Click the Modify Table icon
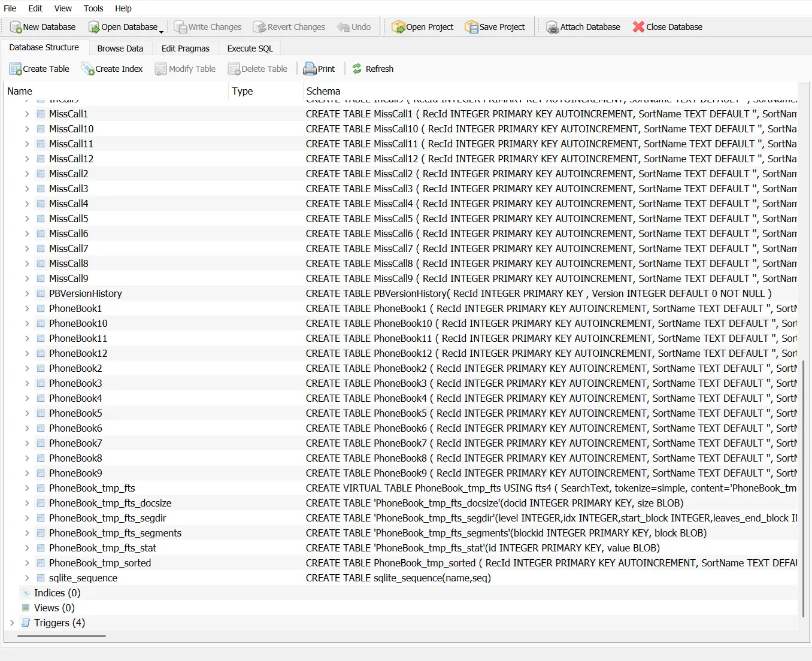 161,69
